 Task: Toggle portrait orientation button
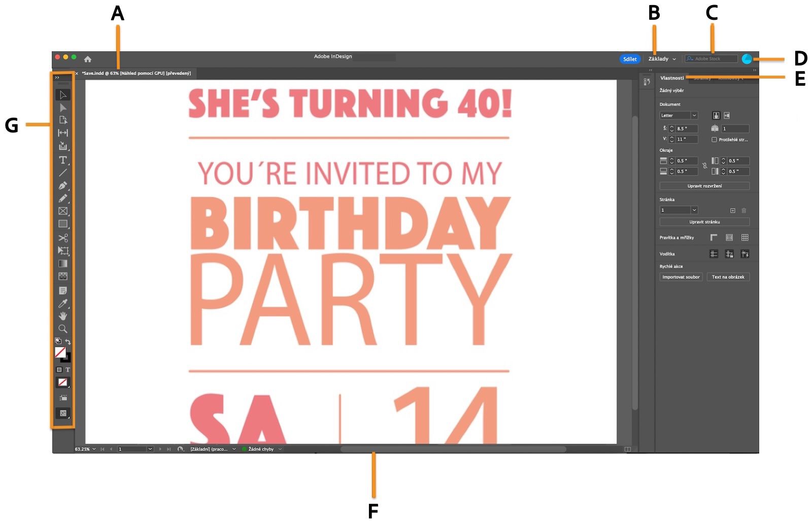coord(716,116)
